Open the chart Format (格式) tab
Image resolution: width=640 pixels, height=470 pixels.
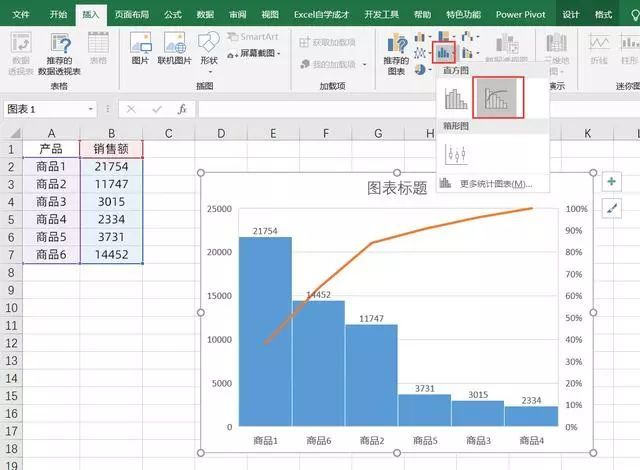coord(603,15)
